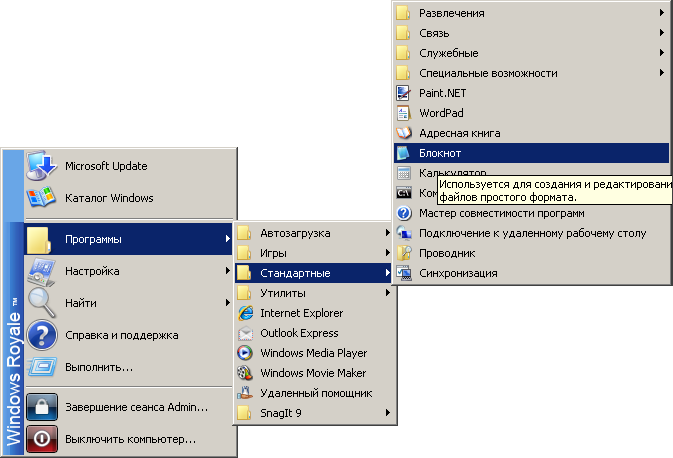Click the Развлечения label
The image size is (673, 458).
(452, 13)
